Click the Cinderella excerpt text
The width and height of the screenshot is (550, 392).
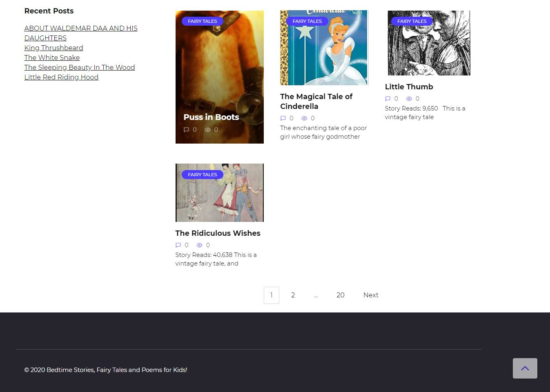coord(323,132)
